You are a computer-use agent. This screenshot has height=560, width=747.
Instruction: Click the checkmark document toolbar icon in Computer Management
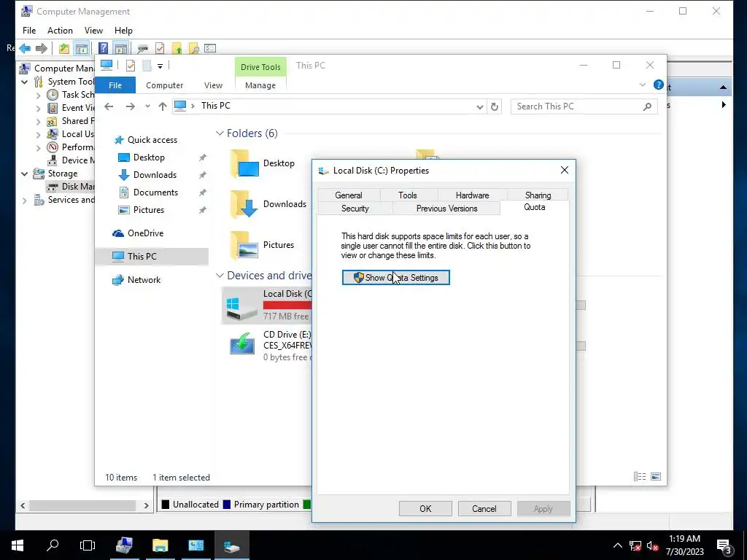[160, 48]
